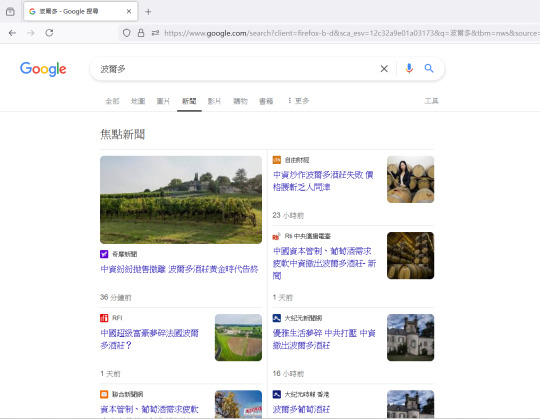Viewport: 540px width, 419px height.
Task: Open site permissions icon in address bar
Action: pos(155,33)
